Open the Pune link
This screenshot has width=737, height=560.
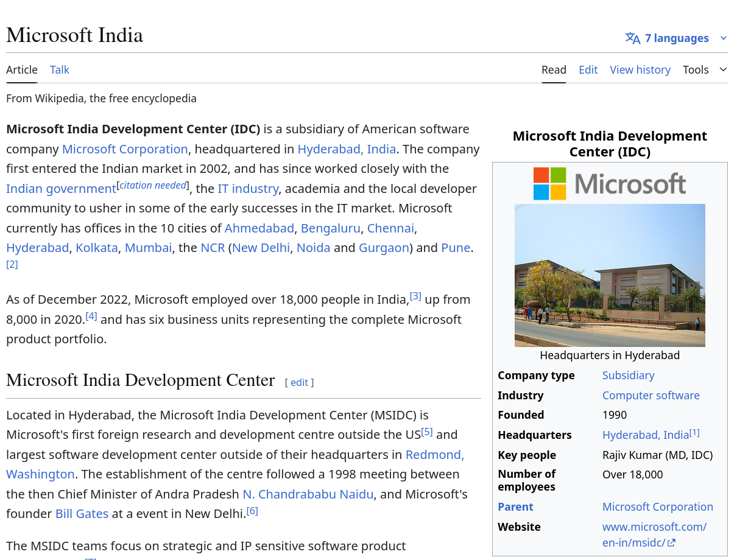click(x=456, y=248)
